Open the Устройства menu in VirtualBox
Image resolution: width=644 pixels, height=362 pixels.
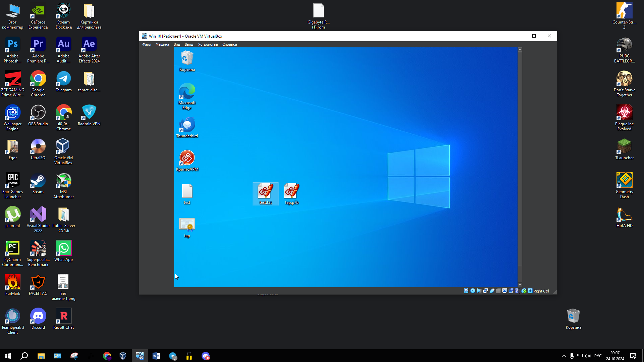click(x=208, y=44)
